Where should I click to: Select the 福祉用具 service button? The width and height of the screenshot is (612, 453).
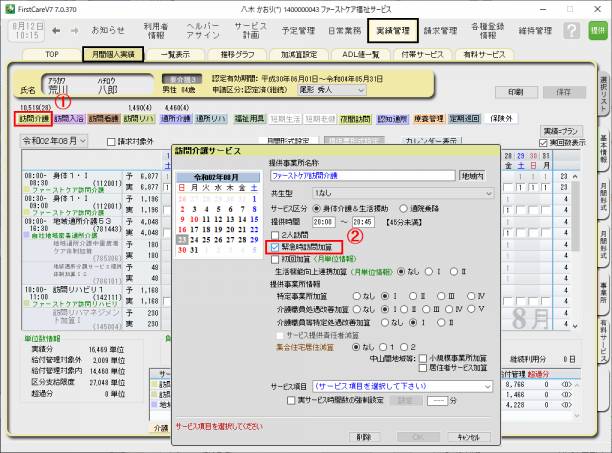(x=249, y=118)
